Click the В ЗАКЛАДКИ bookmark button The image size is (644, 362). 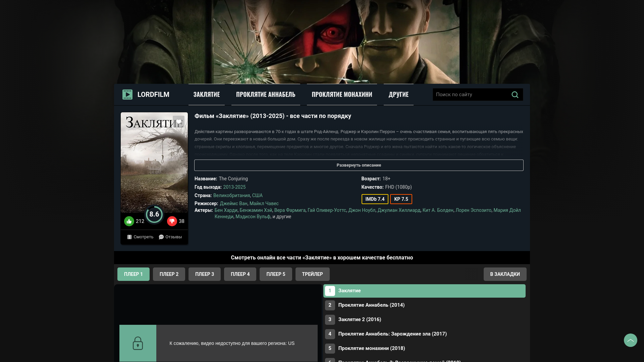505,274
